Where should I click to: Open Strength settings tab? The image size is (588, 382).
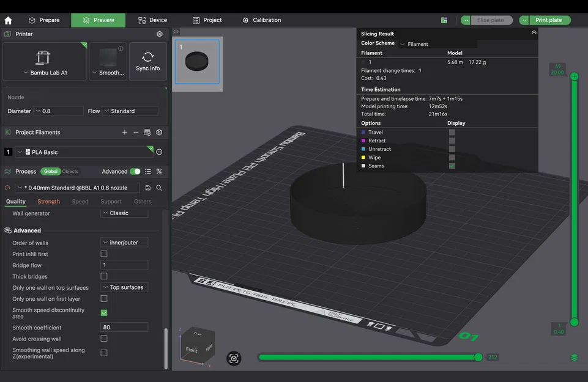pyautogui.click(x=48, y=202)
